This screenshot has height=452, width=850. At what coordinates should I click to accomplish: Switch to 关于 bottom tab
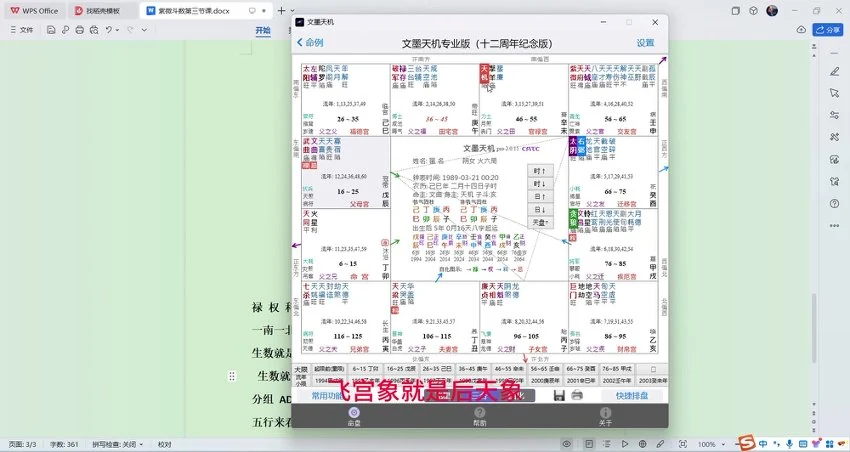pyautogui.click(x=606, y=416)
